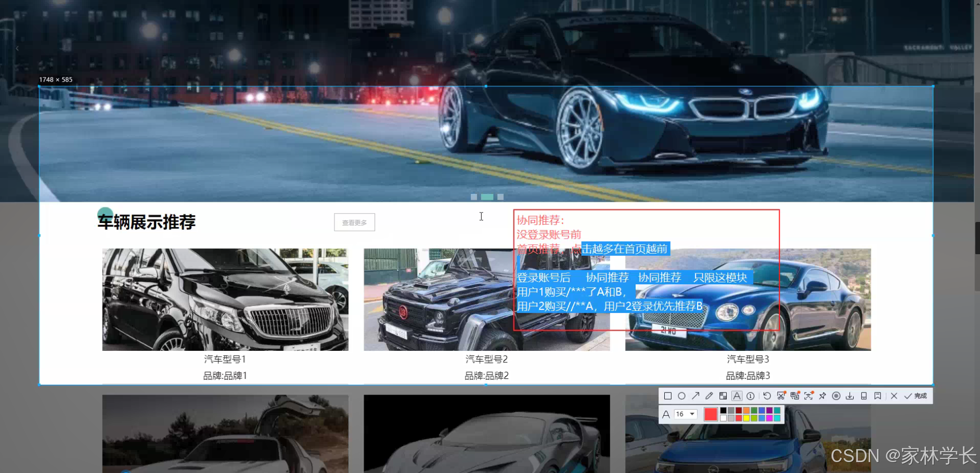Click the text recognition OCR icon
980x473 pixels.
pyautogui.click(x=795, y=396)
